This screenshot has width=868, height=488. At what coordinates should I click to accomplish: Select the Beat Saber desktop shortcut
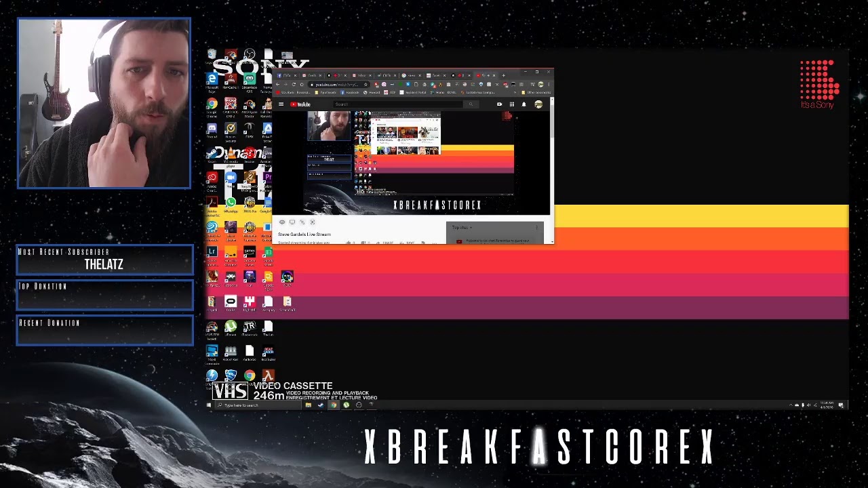click(x=268, y=351)
